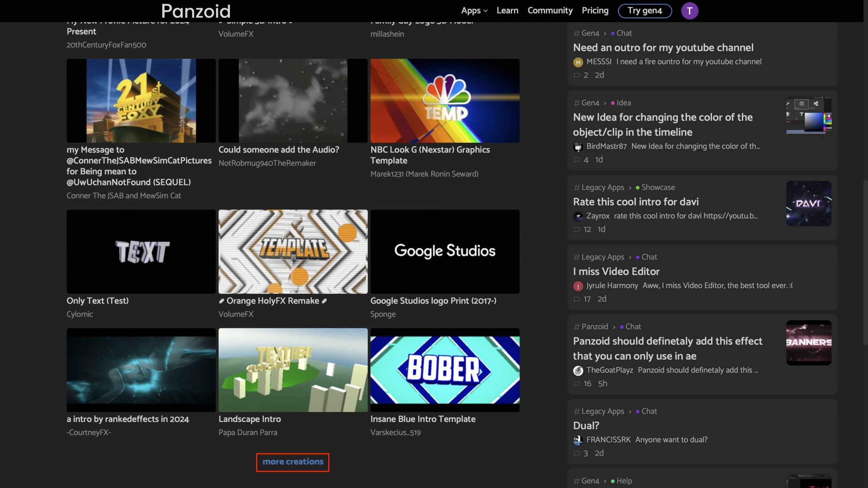Click BirdMastr87's avatar icon

578,147
